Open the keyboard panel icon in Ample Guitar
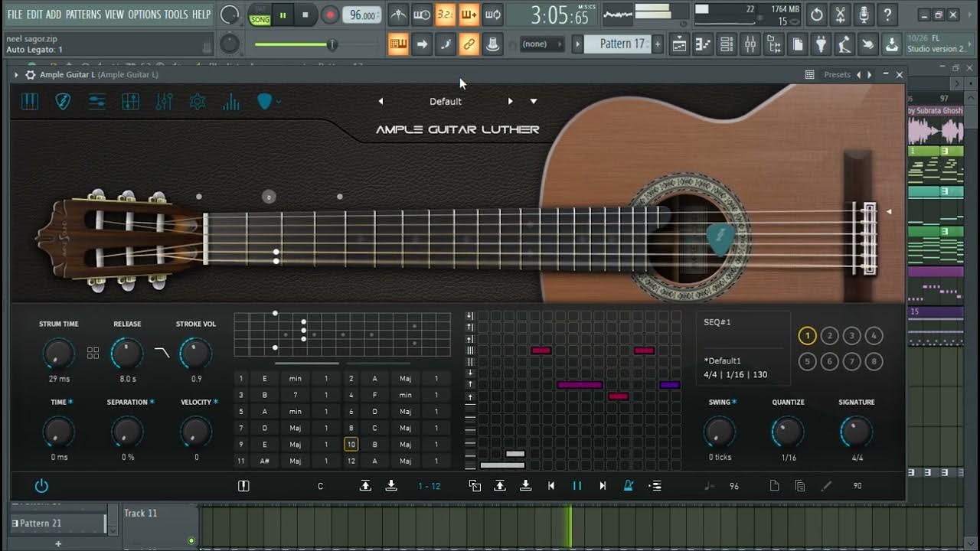Viewport: 980px width, 551px height. tap(30, 102)
